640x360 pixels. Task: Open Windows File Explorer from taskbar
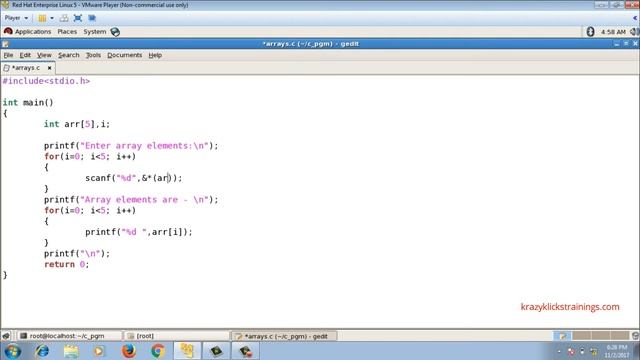[x=71, y=351]
